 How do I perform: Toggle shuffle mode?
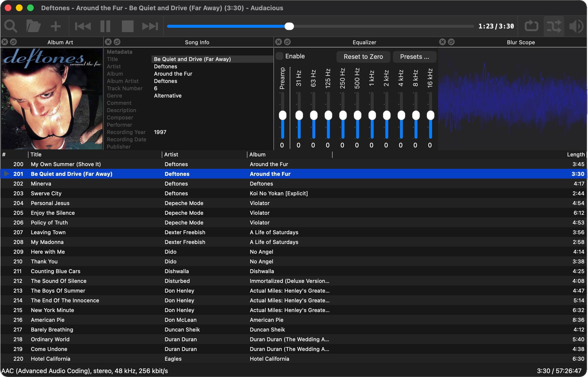(x=554, y=26)
